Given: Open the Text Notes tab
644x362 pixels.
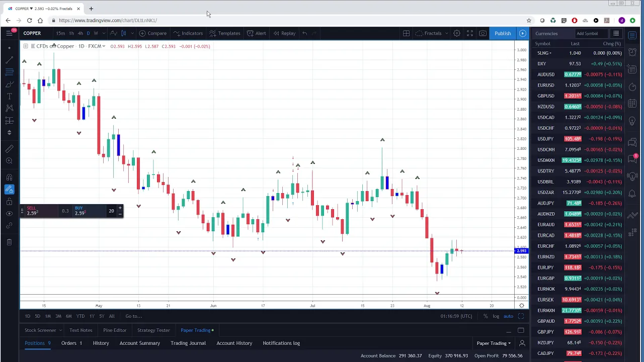Looking at the screenshot, I should [80, 330].
